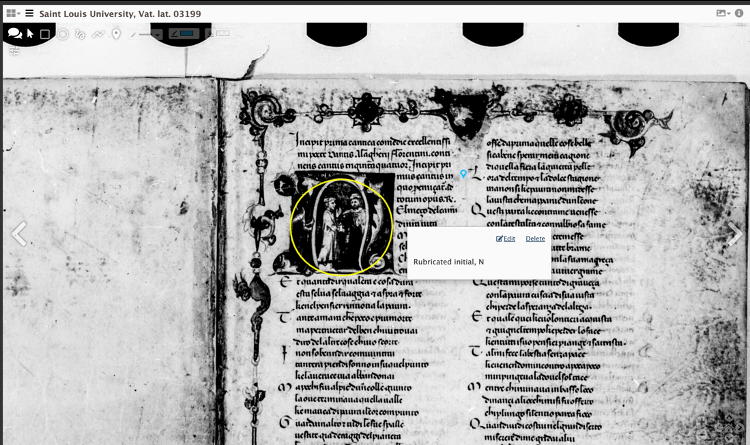Select the freehand drawing tool
Viewport: 750px width, 445px height.
coord(80,34)
